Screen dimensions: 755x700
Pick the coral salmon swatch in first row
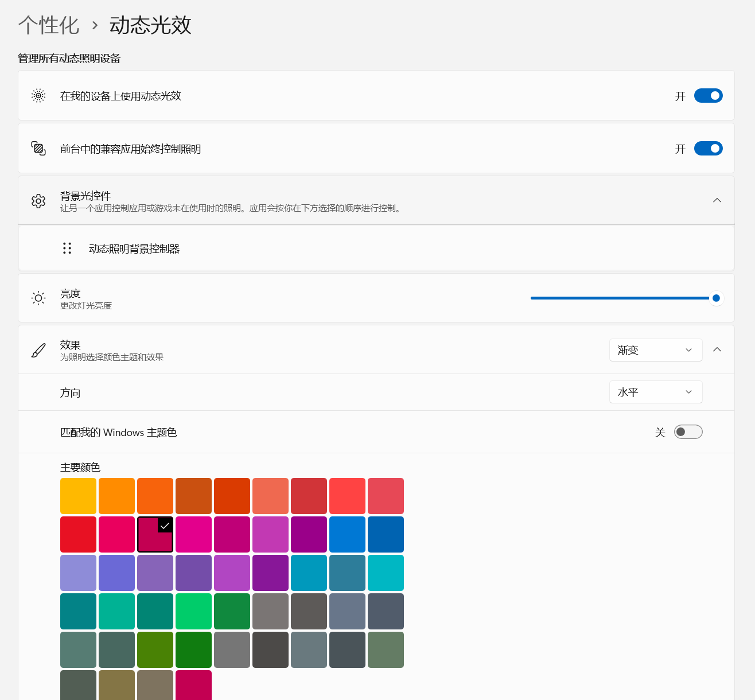click(x=270, y=496)
